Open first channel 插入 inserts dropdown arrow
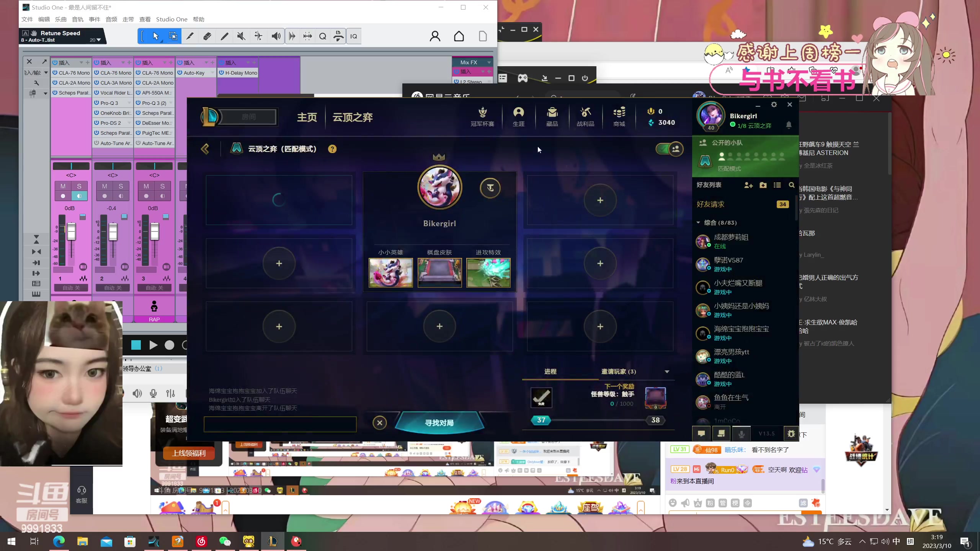The height and width of the screenshot is (551, 980). click(x=81, y=63)
